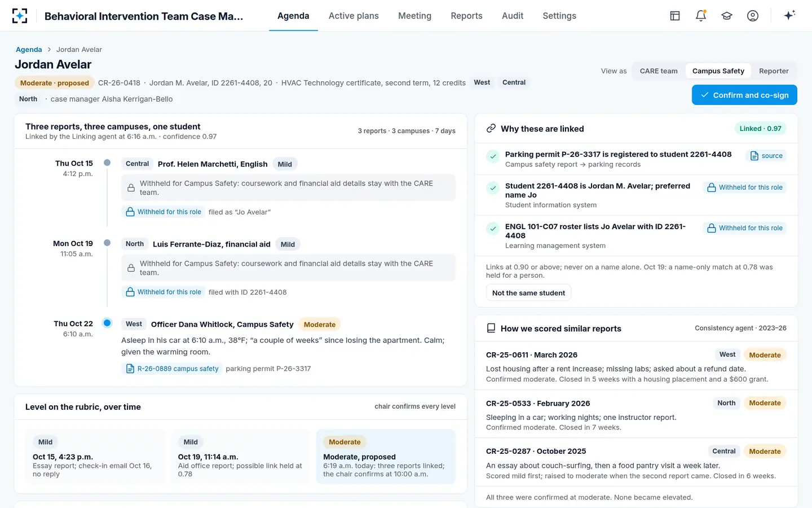Click Withheld for this role beside ENGL 101-C07
This screenshot has height=508, width=812.
click(x=745, y=228)
